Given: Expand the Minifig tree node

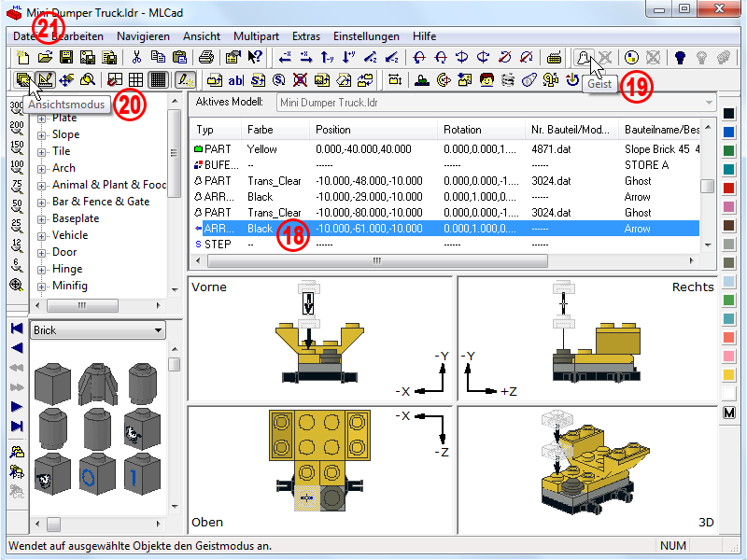Looking at the screenshot, I should 41,287.
